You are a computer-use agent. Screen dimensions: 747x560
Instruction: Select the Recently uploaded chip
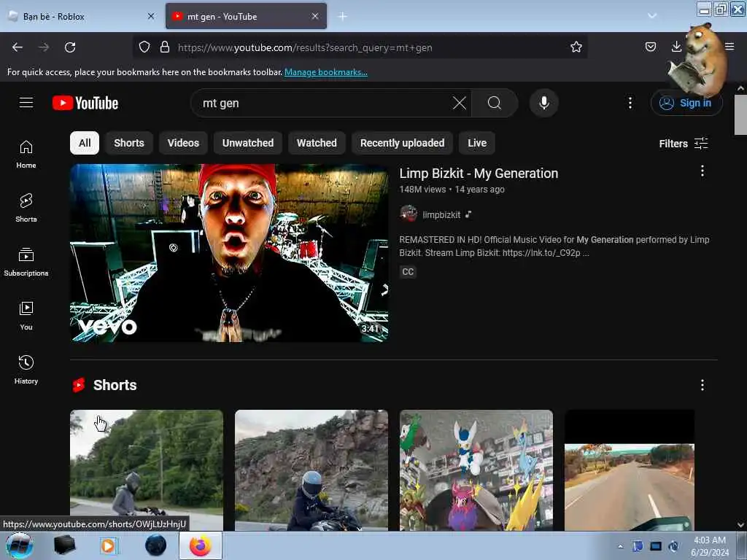[402, 143]
